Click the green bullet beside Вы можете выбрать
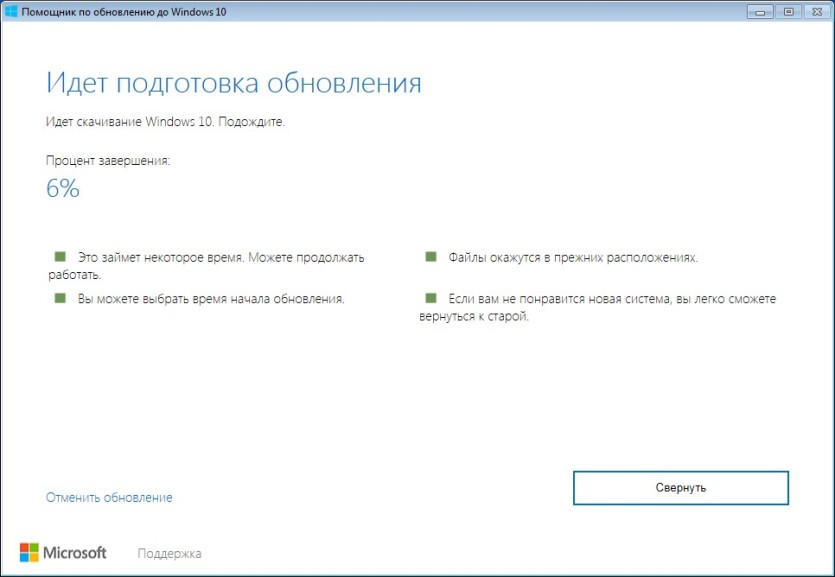 [x=60, y=298]
